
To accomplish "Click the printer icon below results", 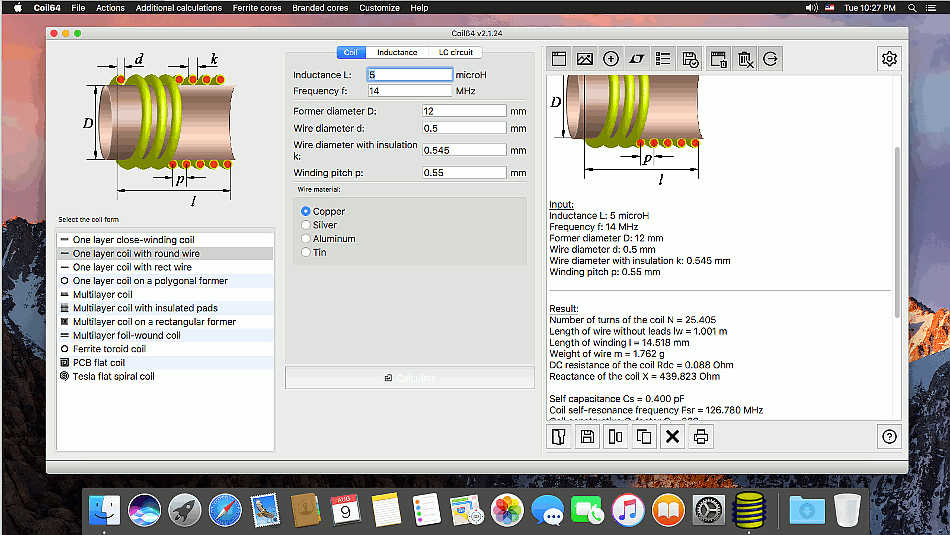I will click(701, 436).
